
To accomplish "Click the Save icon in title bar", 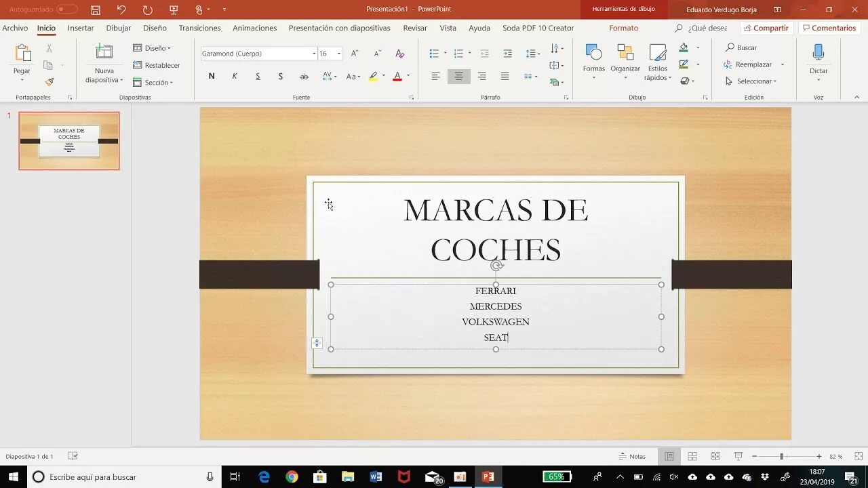I will 96,9.
